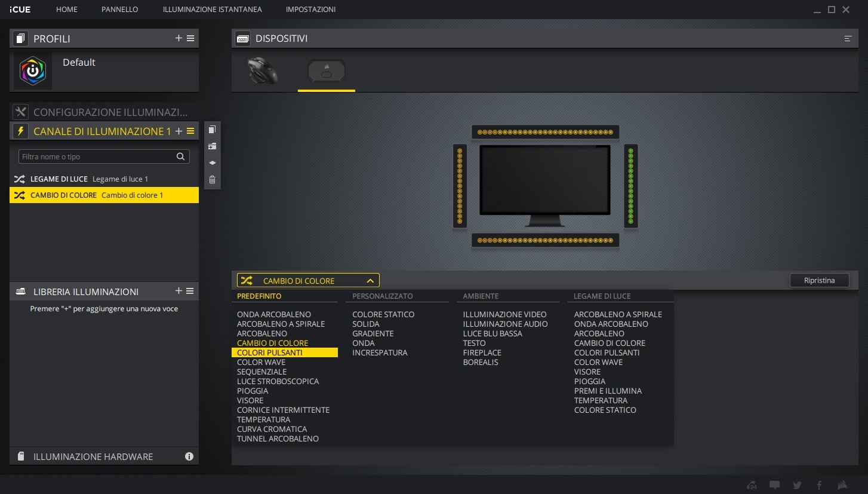Click the import folder icon in side toolbar
This screenshot has width=868, height=494.
coord(212,146)
